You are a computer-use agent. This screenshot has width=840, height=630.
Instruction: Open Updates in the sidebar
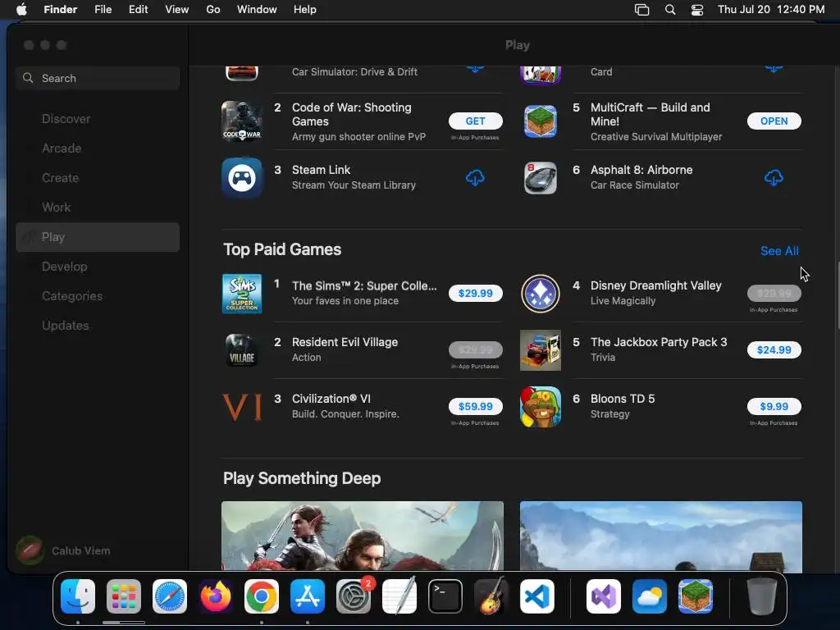pos(98,325)
